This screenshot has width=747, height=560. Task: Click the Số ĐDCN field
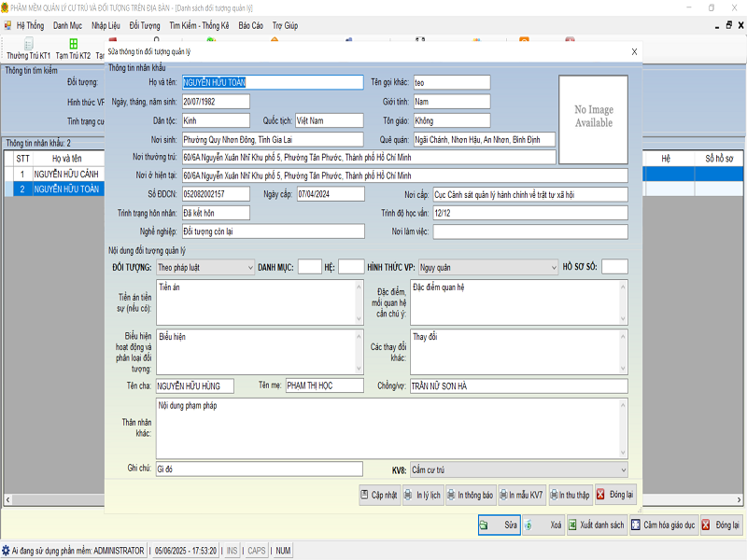(216, 194)
